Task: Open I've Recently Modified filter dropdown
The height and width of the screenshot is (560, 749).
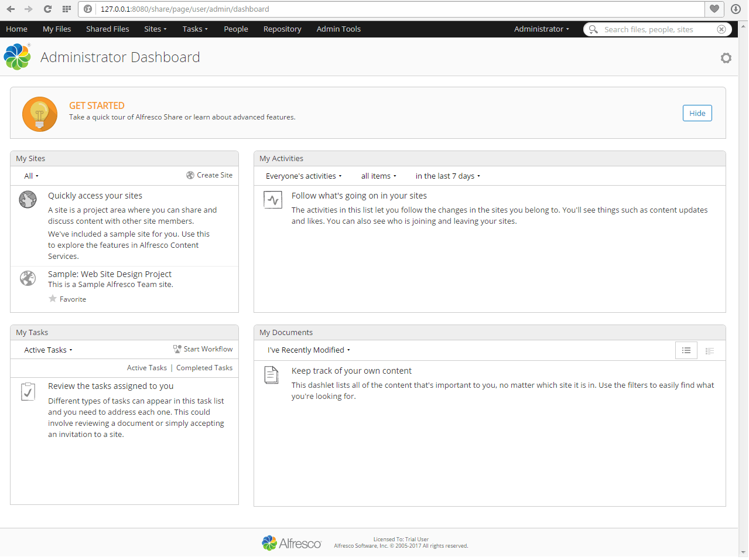Action: click(x=309, y=350)
